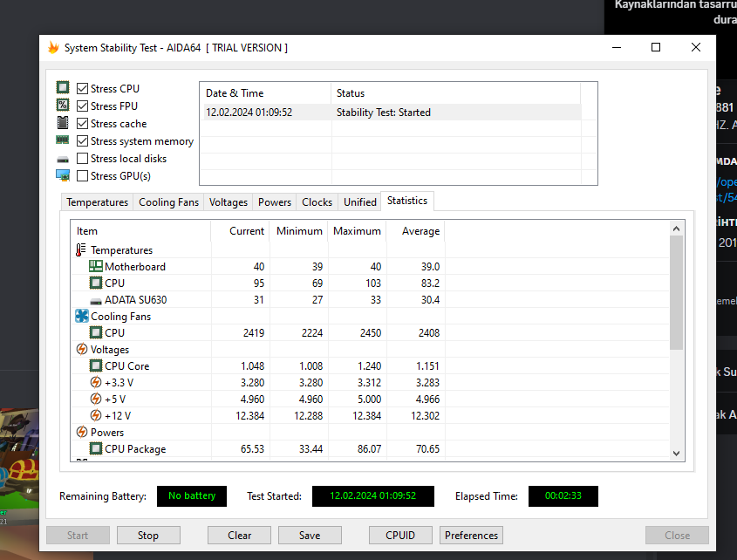Click the Date & Time log column header
737x560 pixels.
click(266, 93)
